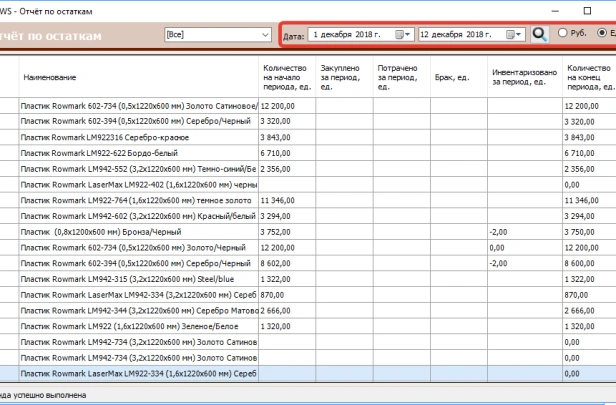
Task: Click the Закуплено за период column header
Action: [344, 76]
